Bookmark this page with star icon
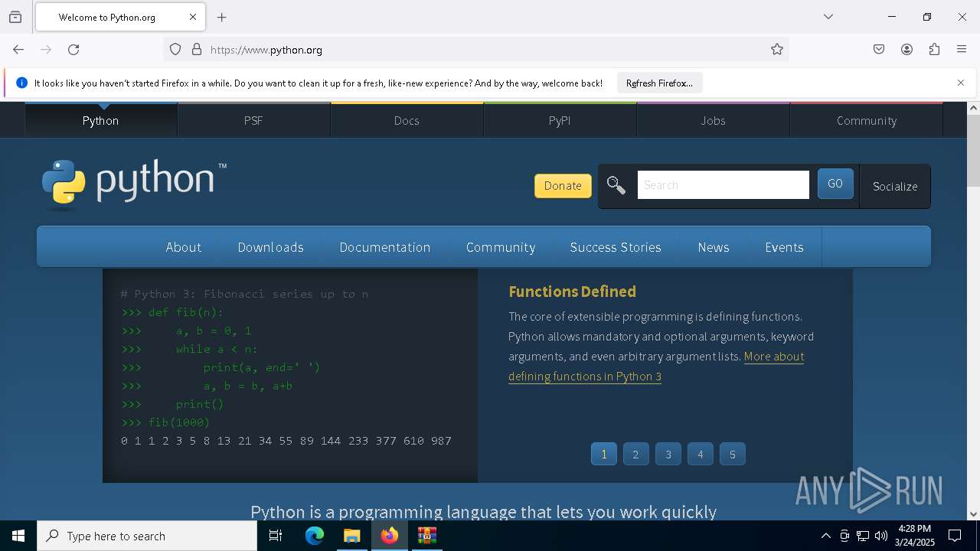 [777, 50]
